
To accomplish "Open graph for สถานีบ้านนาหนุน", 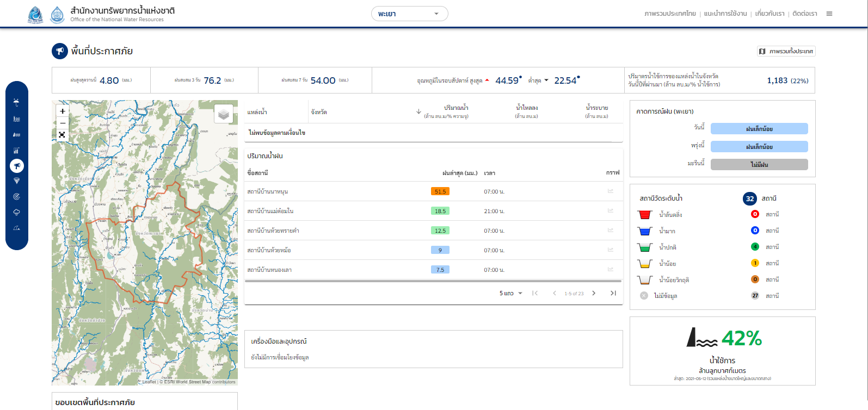I will point(611,191).
